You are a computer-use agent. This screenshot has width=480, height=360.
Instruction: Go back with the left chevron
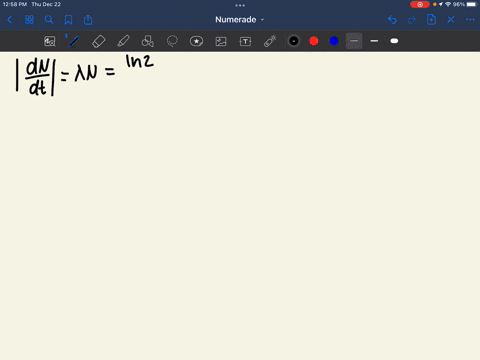pyautogui.click(x=9, y=20)
